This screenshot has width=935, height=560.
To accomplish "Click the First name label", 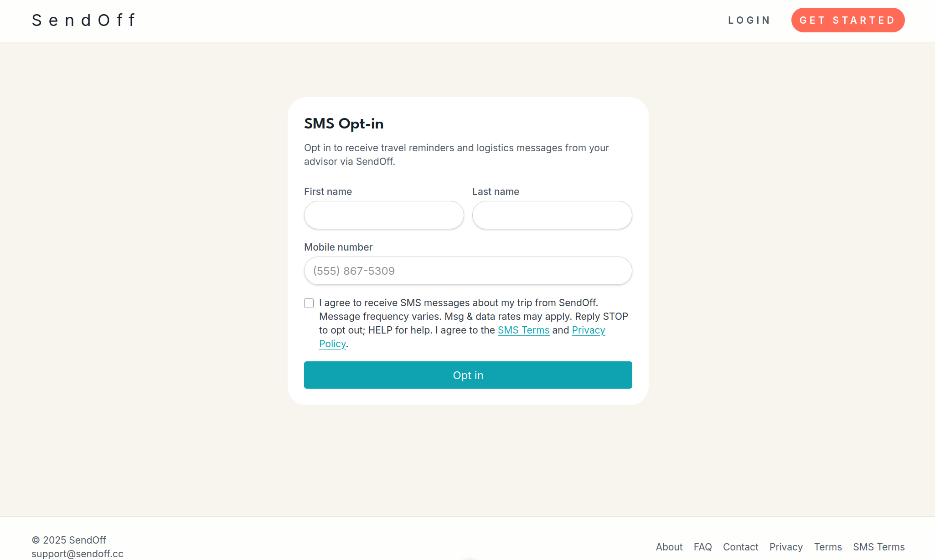I will coord(328,192).
